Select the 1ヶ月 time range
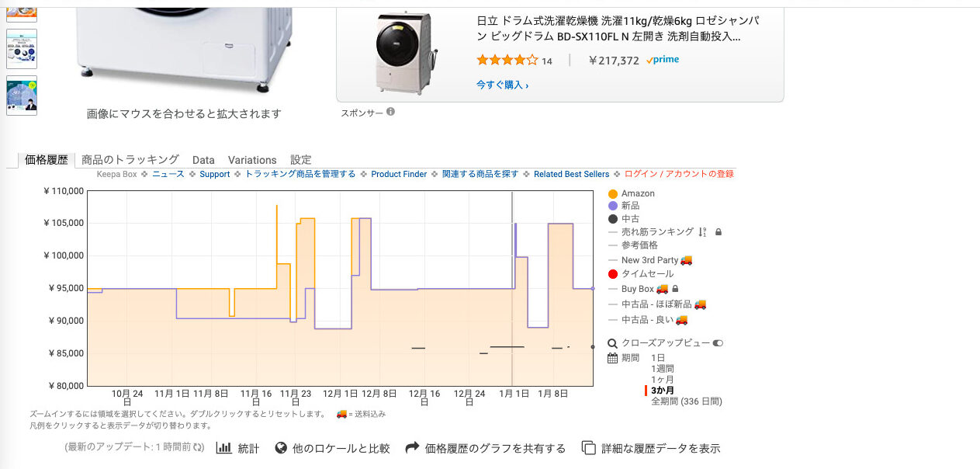980x469 pixels. click(x=662, y=380)
